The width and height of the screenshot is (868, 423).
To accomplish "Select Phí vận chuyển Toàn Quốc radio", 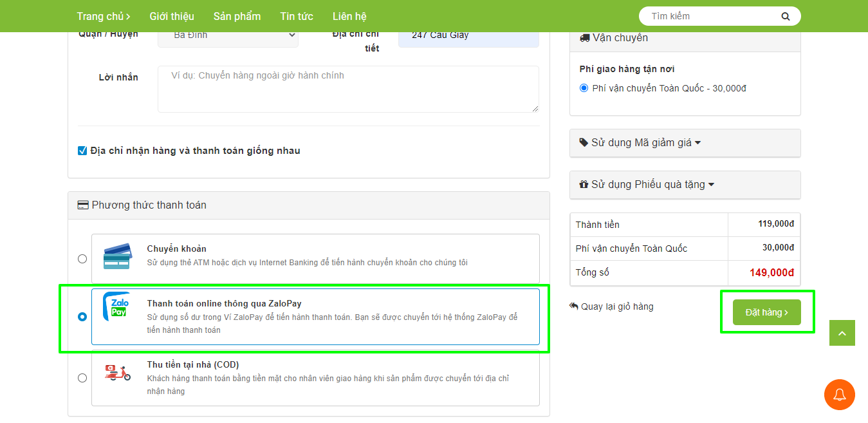I will (x=584, y=88).
